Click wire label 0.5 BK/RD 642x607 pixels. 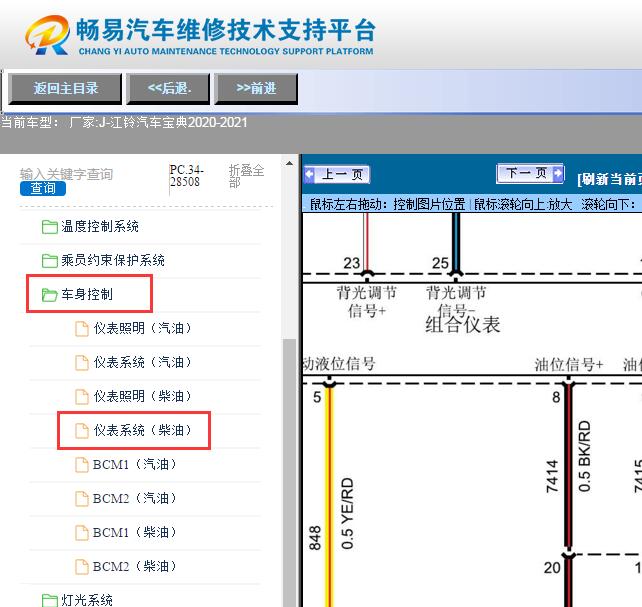pyautogui.click(x=584, y=456)
